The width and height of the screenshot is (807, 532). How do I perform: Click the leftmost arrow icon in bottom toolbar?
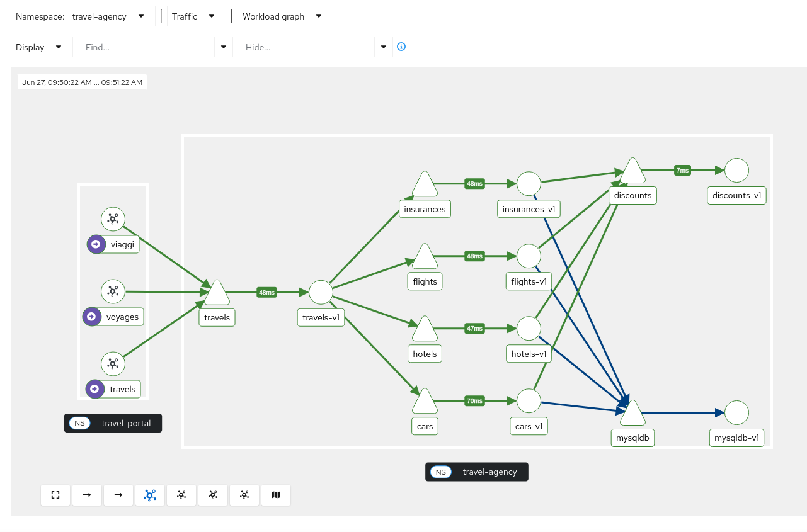pos(87,495)
